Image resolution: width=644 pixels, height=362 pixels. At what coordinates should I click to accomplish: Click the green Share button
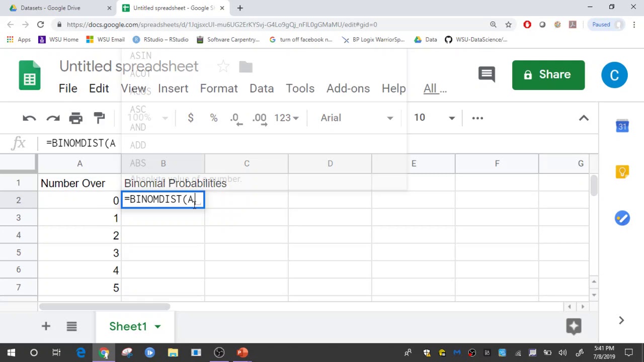pyautogui.click(x=548, y=75)
